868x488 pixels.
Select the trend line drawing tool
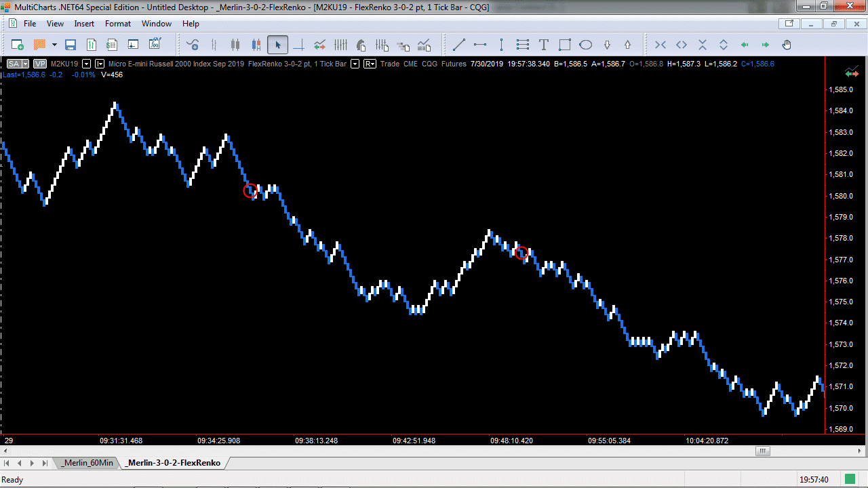tap(459, 45)
